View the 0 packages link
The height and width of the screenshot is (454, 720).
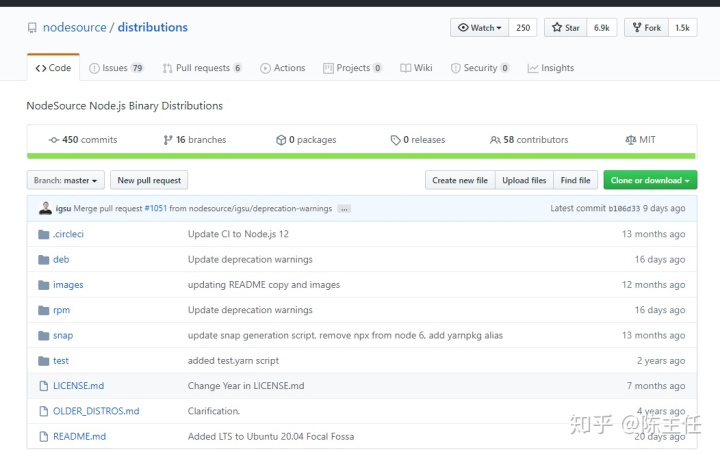pos(306,140)
